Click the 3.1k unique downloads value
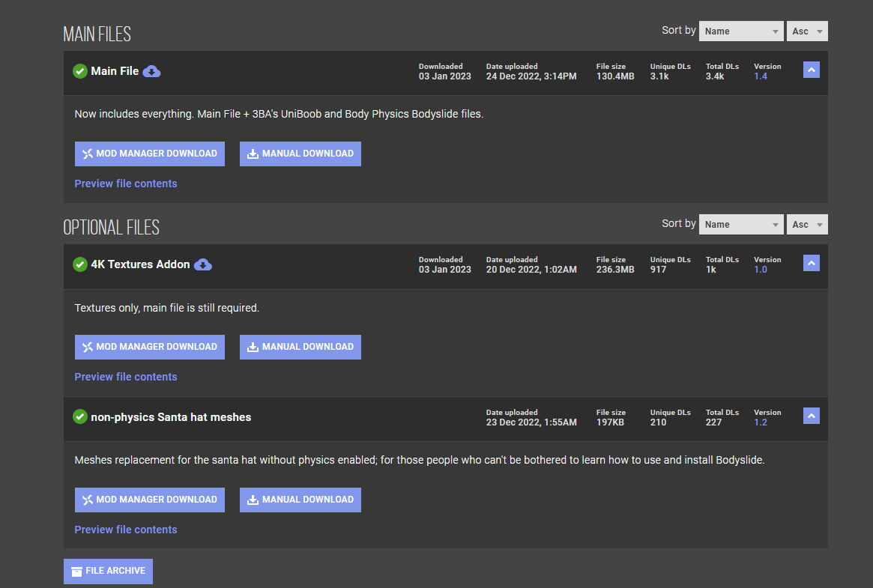The width and height of the screenshot is (873, 588). pyautogui.click(x=659, y=76)
